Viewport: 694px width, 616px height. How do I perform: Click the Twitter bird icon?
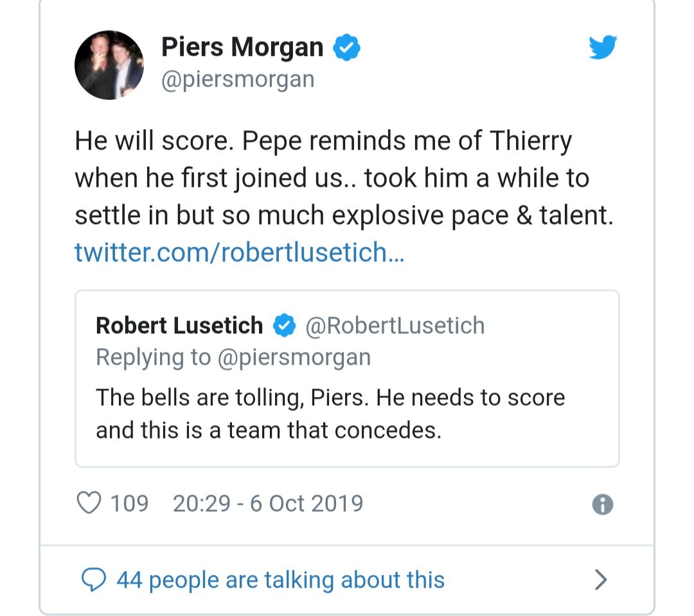603,47
